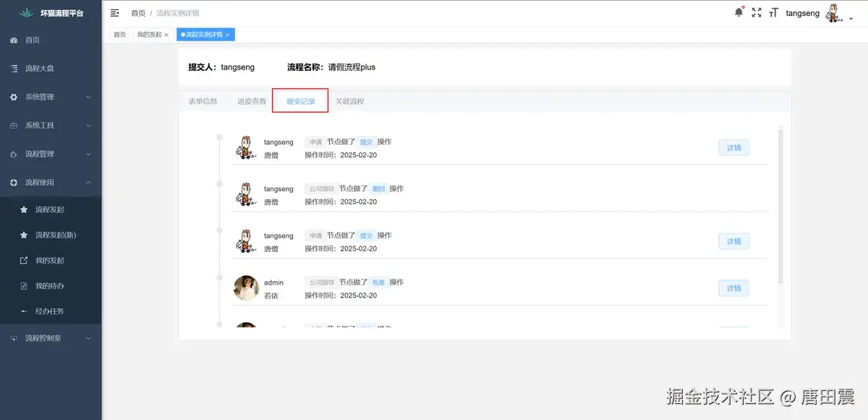868x420 pixels.
Task: Expand the 流程管理 menu chevron
Action: [x=88, y=154]
